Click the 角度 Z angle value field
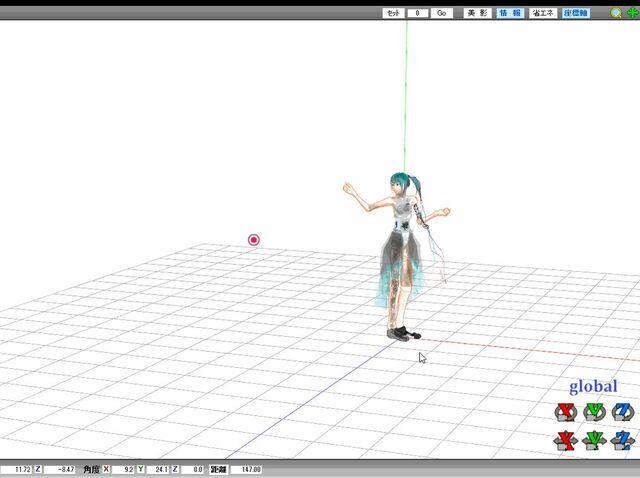 192,469
